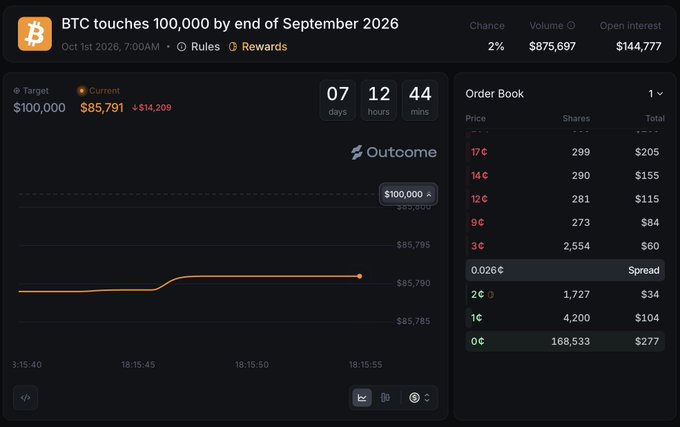Click the $100,000 target value
Screen dimensions: 680x427
point(39,108)
